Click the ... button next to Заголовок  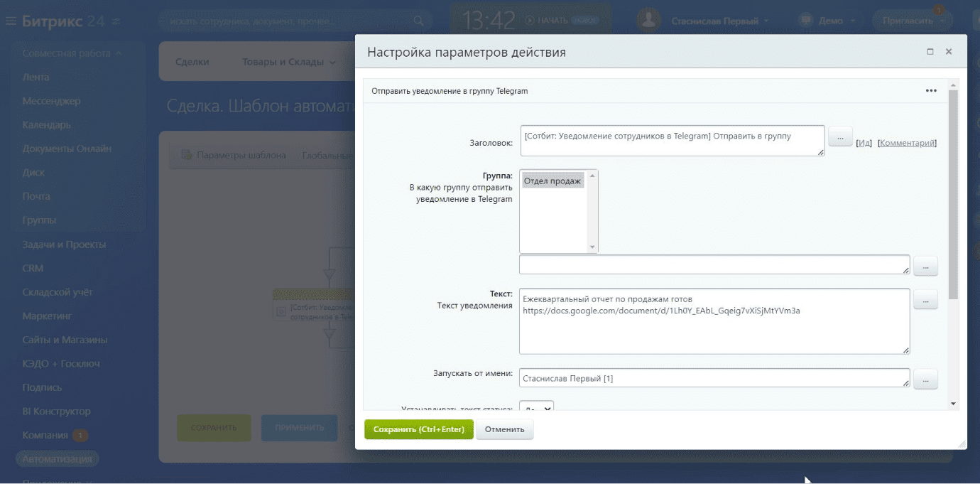pos(840,136)
